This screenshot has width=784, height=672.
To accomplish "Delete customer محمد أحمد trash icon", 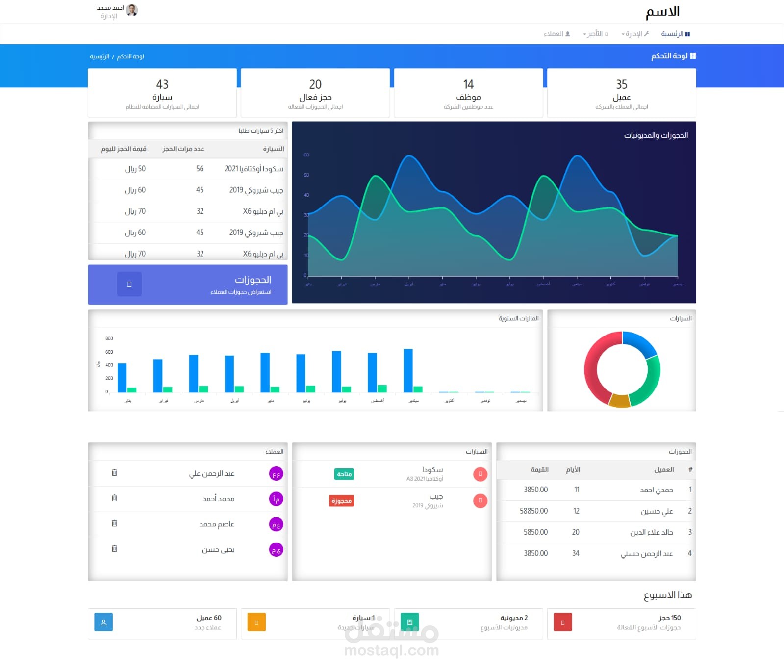I will pyautogui.click(x=114, y=498).
